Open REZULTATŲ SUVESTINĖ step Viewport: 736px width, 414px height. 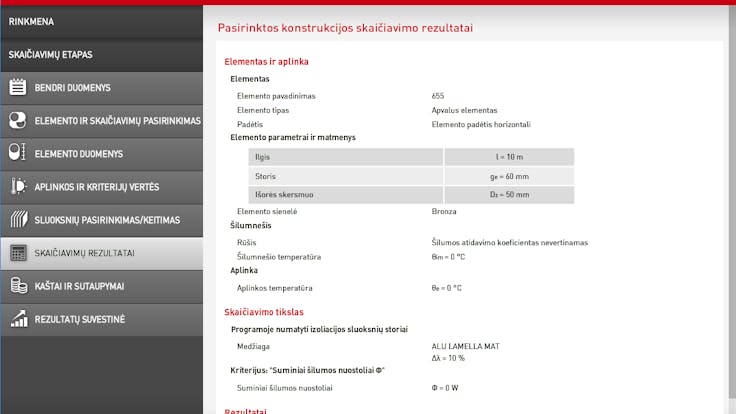click(101, 319)
